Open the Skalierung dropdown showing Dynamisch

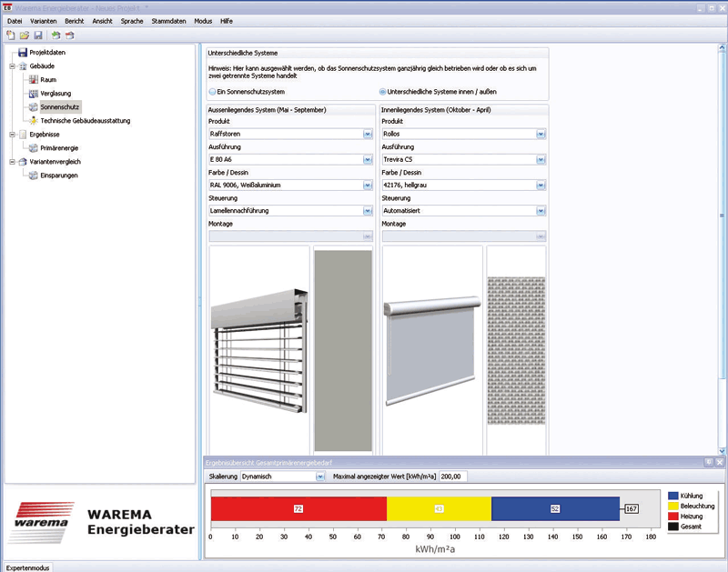[320, 477]
